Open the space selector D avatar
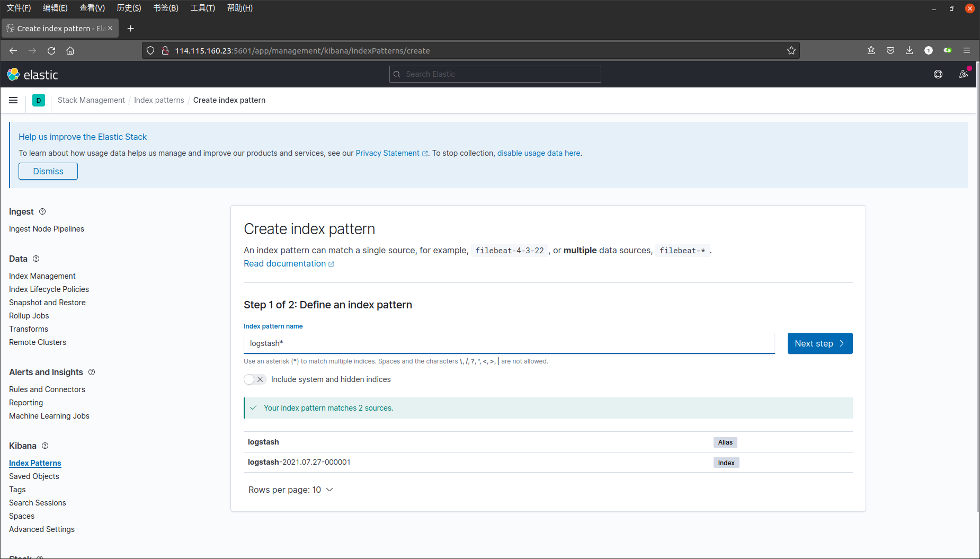 pyautogui.click(x=39, y=100)
